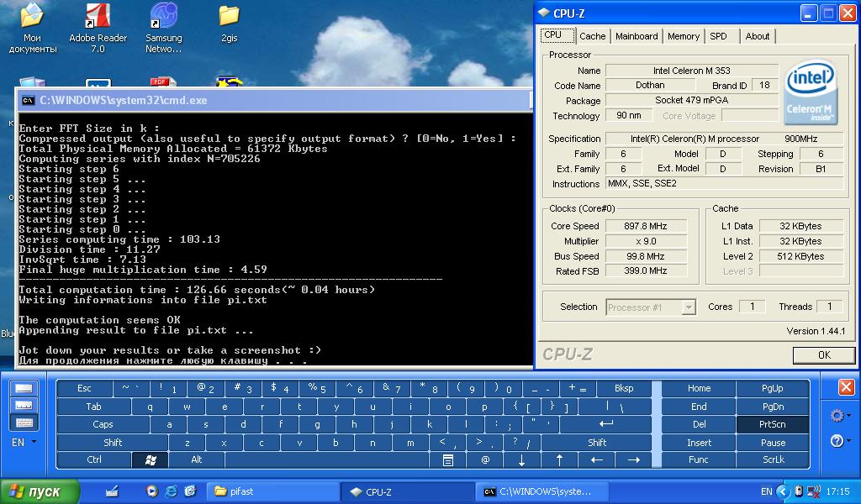Close the on-screen keyboard with red X

click(846, 388)
